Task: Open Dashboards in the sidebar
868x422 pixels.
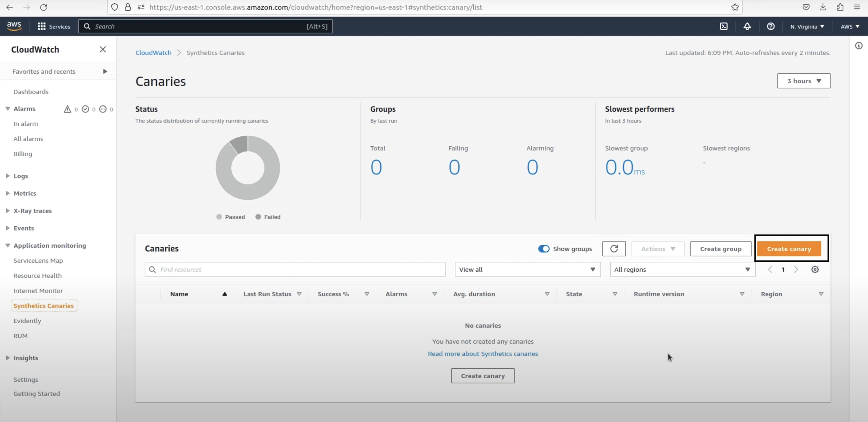Action: (x=31, y=92)
